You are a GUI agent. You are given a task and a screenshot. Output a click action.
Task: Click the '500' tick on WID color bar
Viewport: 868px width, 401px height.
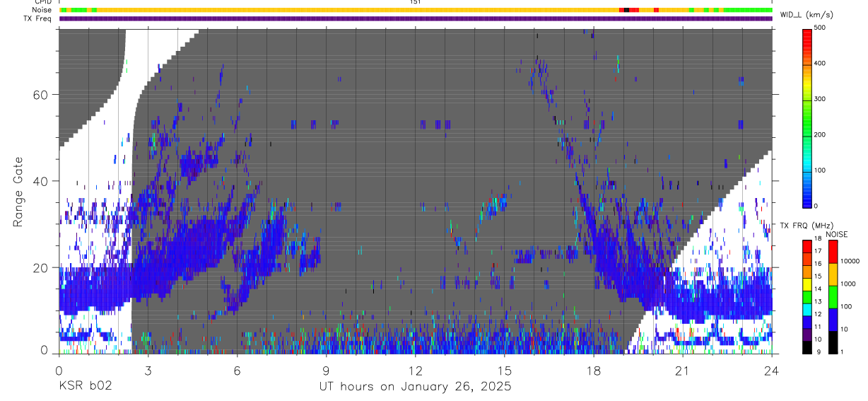[x=821, y=28]
